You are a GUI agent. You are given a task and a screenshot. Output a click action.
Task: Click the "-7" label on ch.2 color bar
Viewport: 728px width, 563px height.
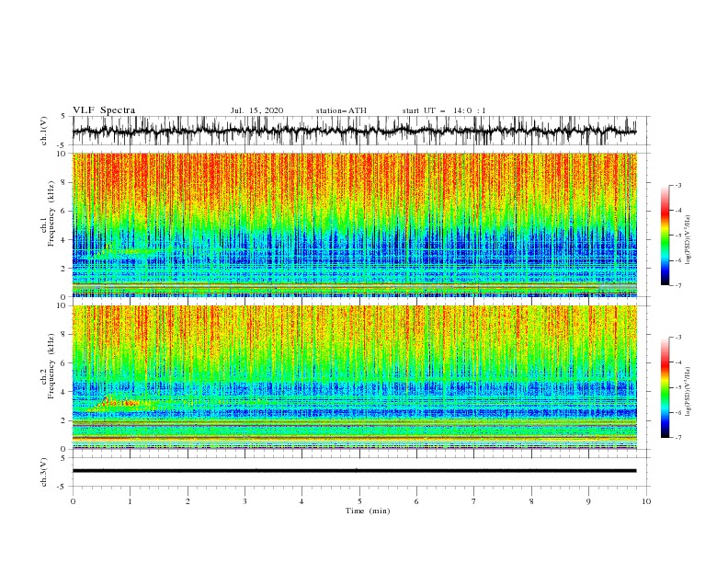(x=678, y=438)
